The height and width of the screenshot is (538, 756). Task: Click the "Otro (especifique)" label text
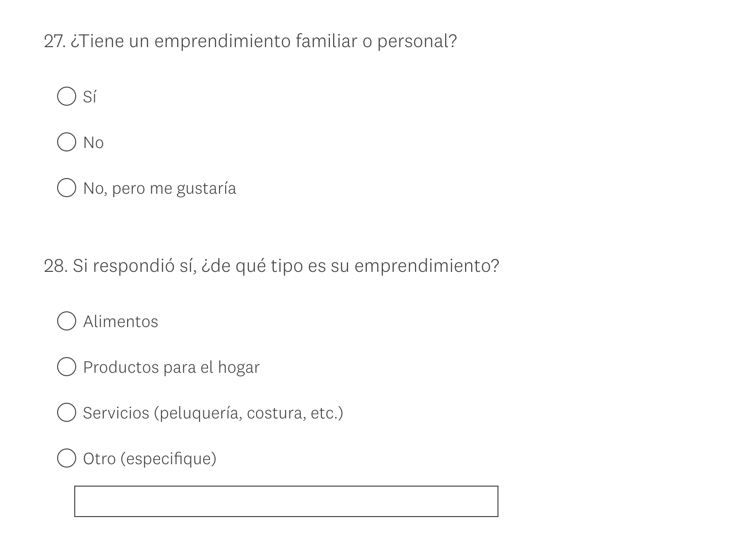coord(149,459)
